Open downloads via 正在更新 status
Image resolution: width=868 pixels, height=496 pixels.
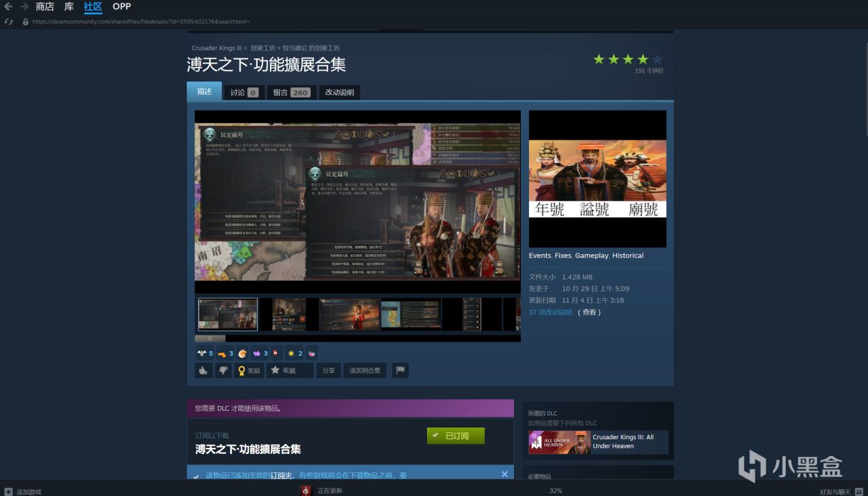[x=330, y=491]
